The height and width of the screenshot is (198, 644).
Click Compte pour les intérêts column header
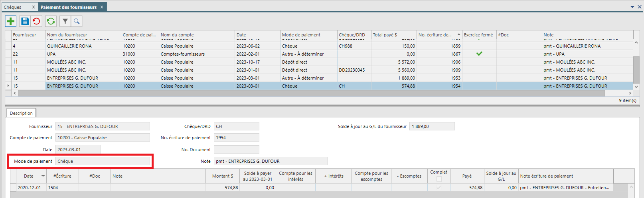coord(295,176)
